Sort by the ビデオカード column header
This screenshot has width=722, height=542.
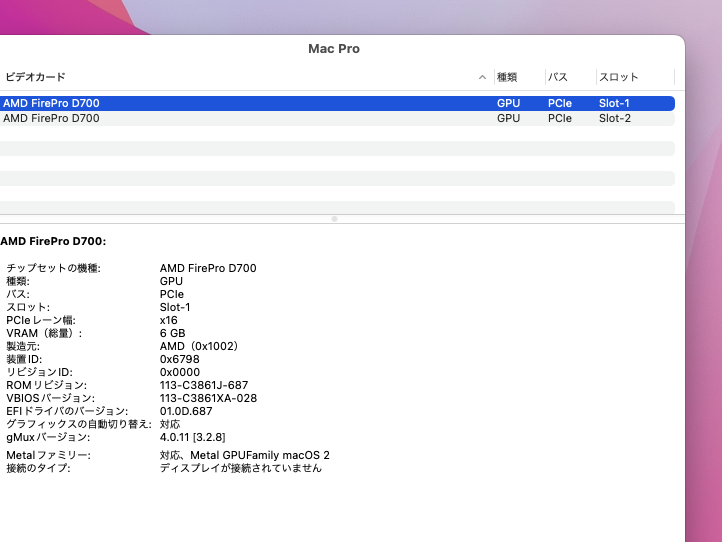tap(35, 77)
